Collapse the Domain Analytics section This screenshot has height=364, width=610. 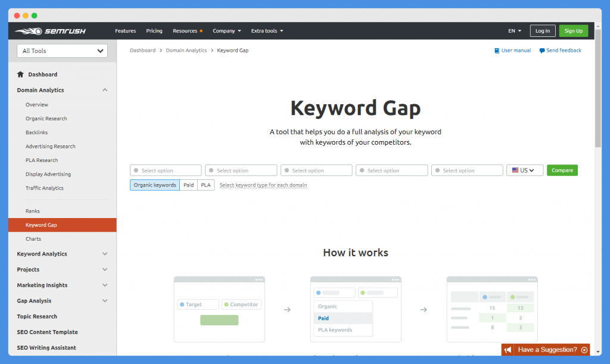(x=105, y=90)
